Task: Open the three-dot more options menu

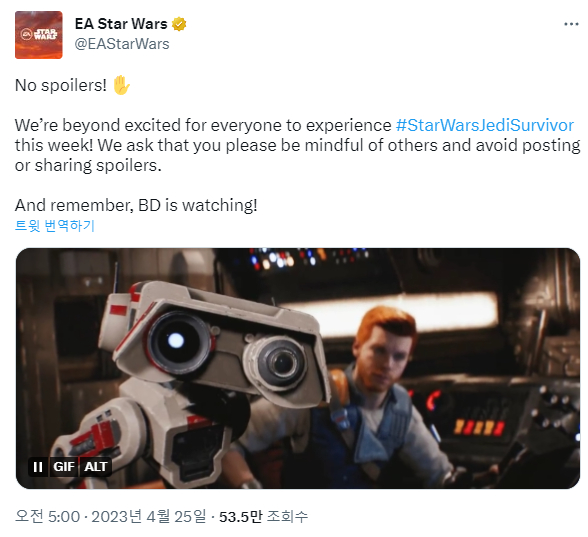Action: [571, 24]
